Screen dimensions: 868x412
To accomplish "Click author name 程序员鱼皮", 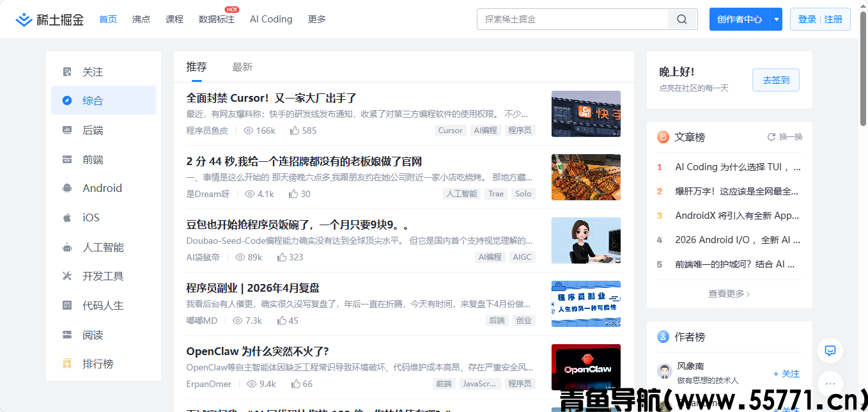I will [x=207, y=131].
